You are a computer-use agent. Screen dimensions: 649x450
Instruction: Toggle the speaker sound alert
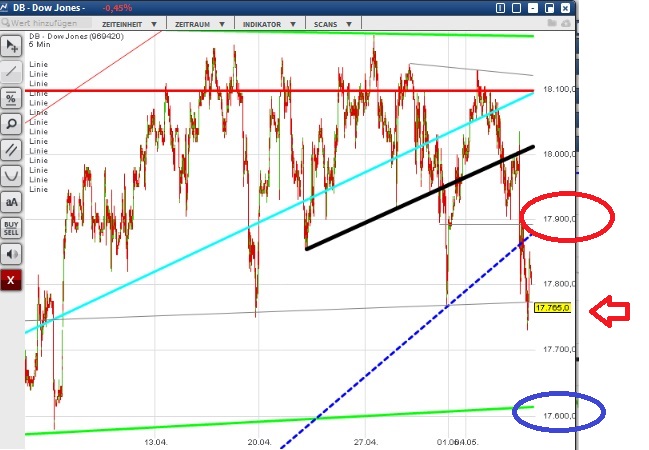(x=11, y=254)
